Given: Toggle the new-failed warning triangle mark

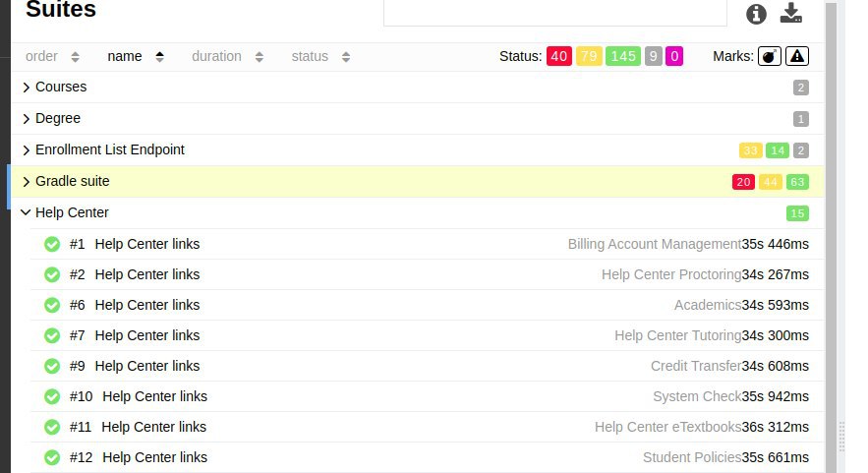Looking at the screenshot, I should click(x=796, y=56).
